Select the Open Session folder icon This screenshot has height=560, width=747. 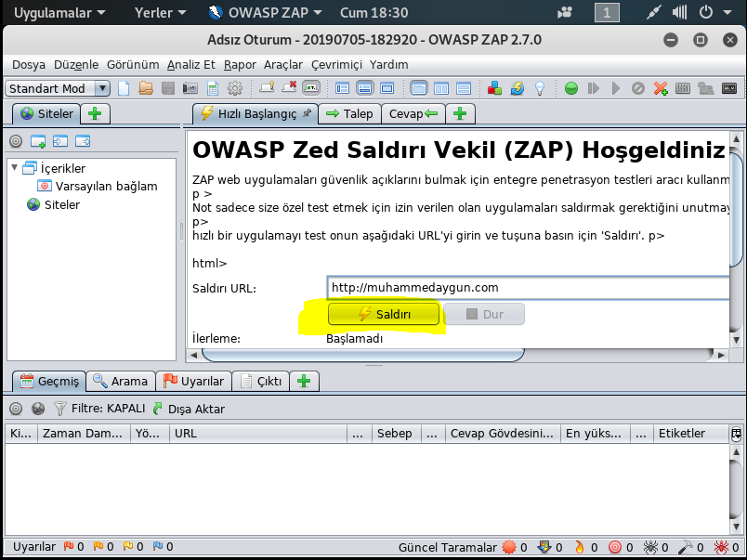click(146, 90)
